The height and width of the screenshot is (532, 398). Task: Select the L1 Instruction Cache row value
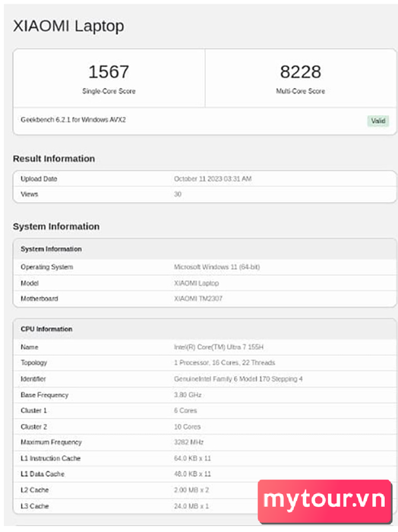coord(192,458)
